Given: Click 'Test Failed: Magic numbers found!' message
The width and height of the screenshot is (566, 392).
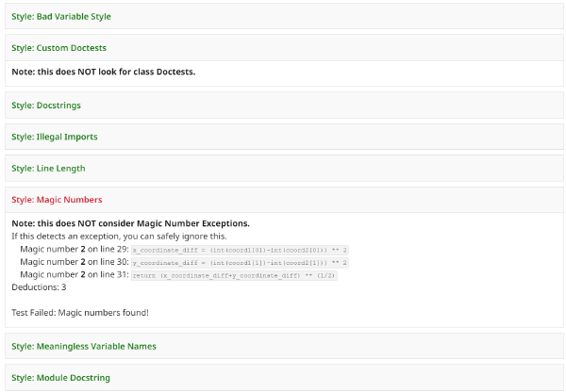Looking at the screenshot, I should click(80, 312).
